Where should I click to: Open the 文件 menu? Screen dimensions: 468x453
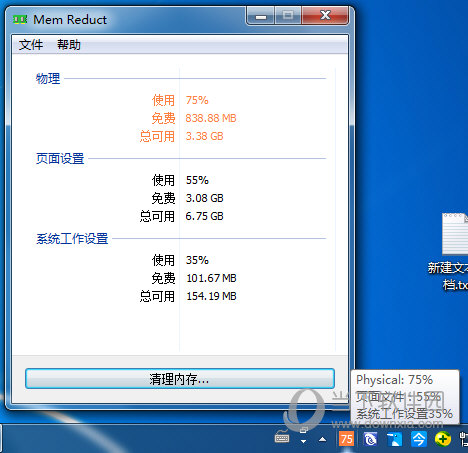pyautogui.click(x=31, y=45)
